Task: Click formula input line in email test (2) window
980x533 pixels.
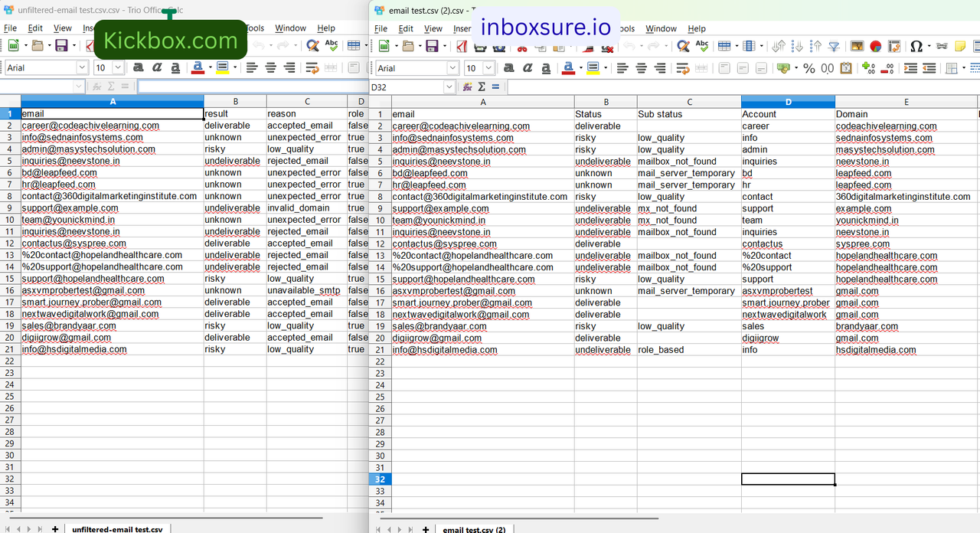Action: 743,87
